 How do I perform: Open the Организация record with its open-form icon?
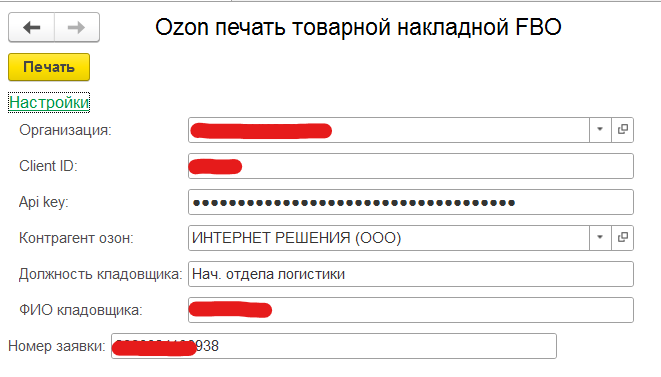tap(623, 130)
